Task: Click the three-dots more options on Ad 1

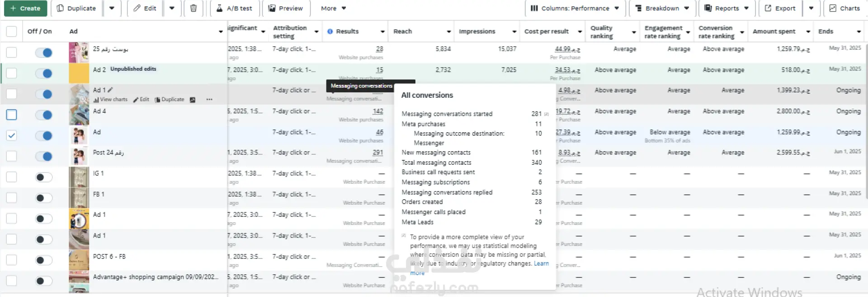Action: 209,100
